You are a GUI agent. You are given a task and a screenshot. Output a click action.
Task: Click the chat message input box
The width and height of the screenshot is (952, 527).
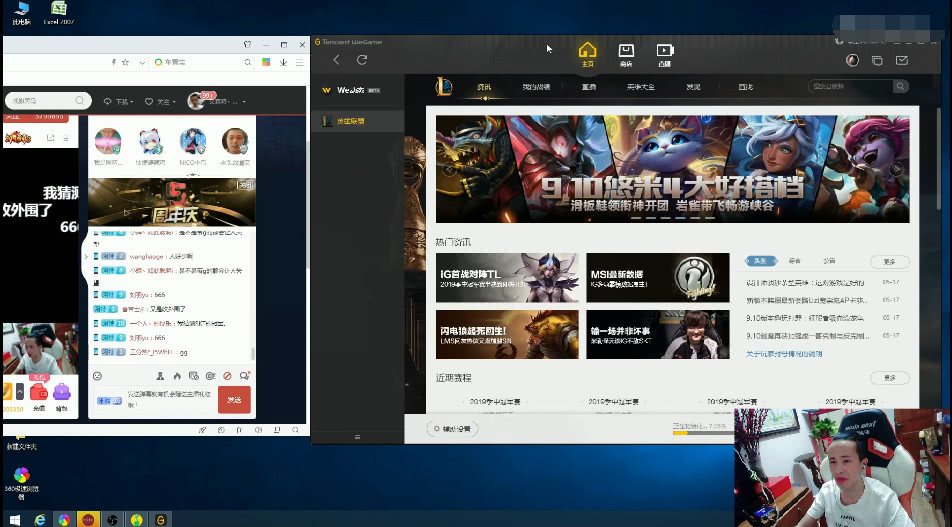click(155, 400)
